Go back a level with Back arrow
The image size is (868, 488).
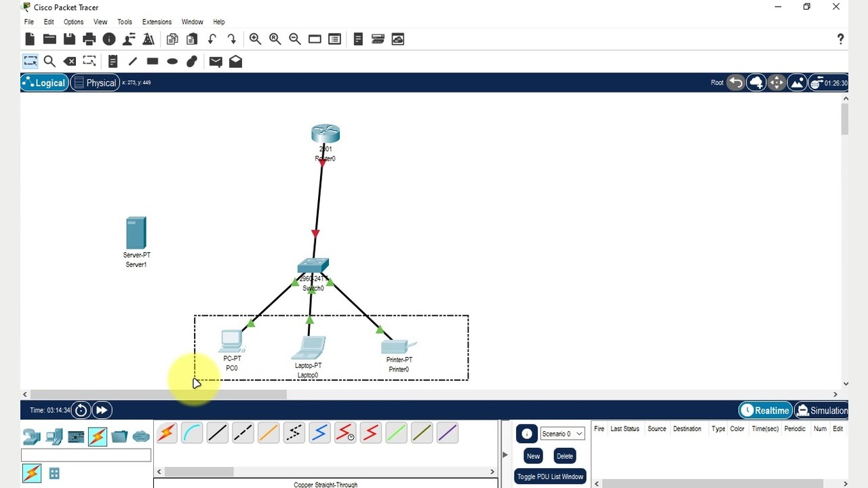coord(736,83)
